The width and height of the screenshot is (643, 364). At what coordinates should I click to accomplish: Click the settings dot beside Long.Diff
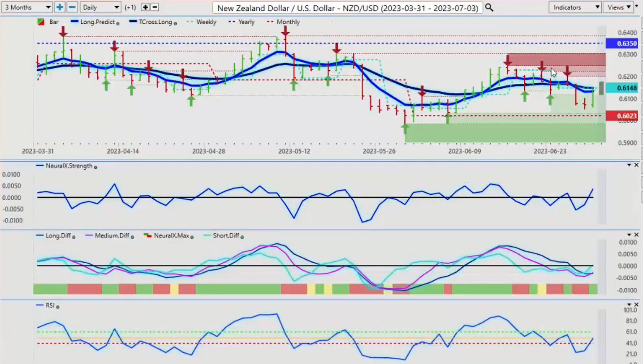point(73,236)
